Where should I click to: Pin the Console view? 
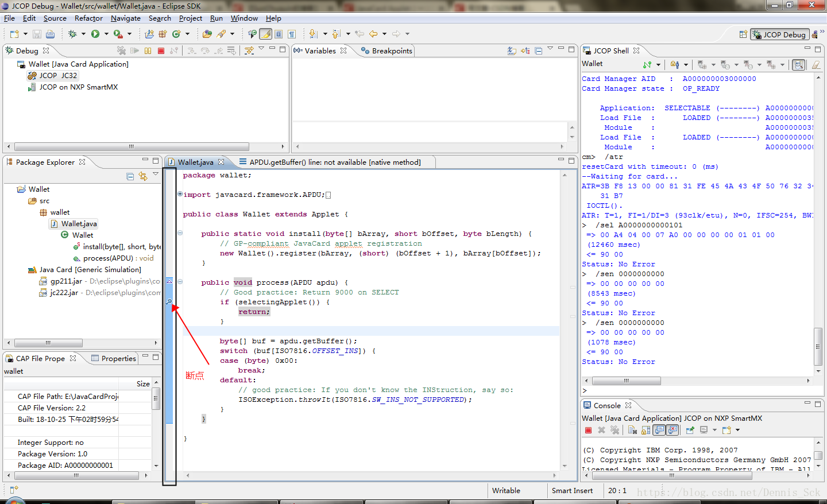690,430
